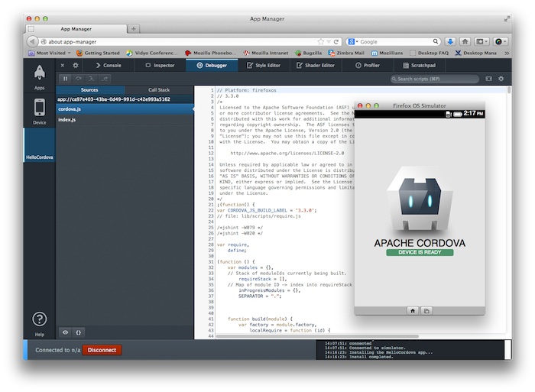Click the toolbox options gear icon
535x392 pixels.
tap(75, 66)
